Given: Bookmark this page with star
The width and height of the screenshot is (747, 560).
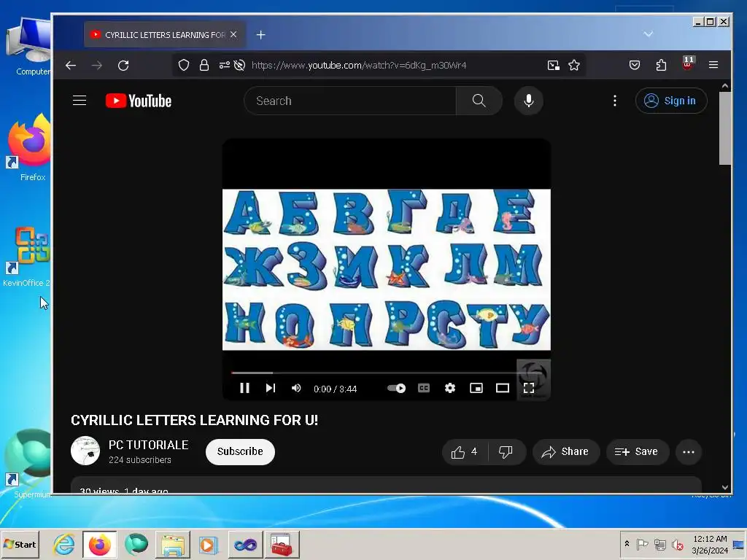Looking at the screenshot, I should 574,65.
